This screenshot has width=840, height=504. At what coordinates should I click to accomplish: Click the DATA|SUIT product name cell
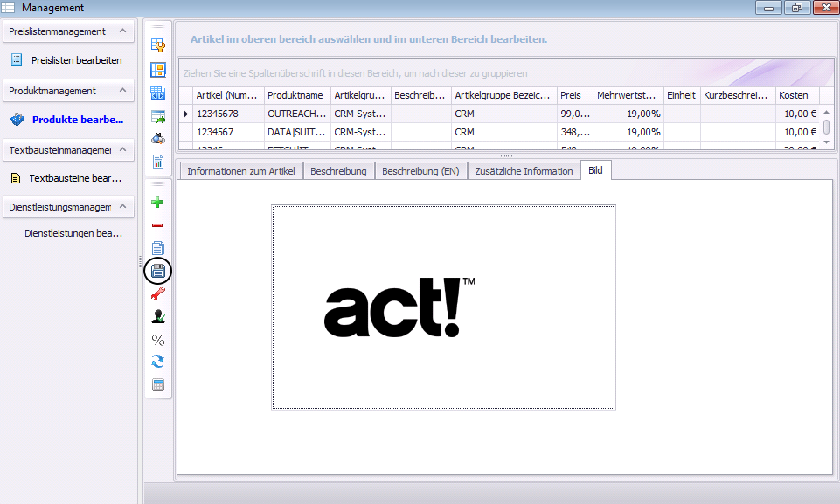pyautogui.click(x=297, y=132)
